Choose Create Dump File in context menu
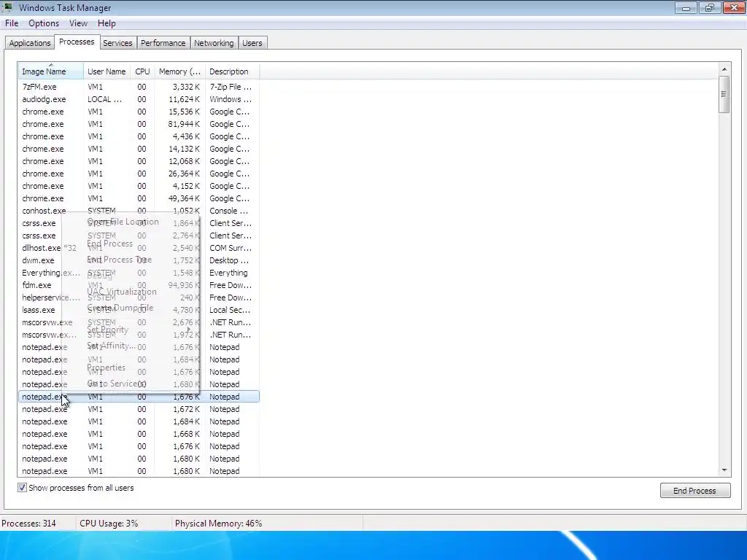747x560 pixels. 120,308
